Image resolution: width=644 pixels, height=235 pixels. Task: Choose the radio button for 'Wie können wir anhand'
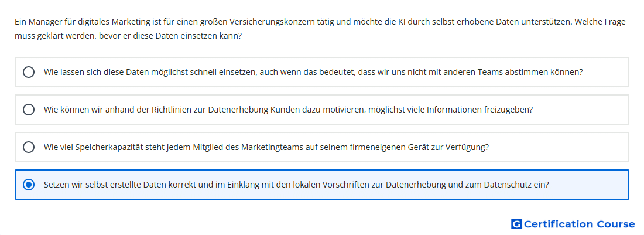coord(29,110)
